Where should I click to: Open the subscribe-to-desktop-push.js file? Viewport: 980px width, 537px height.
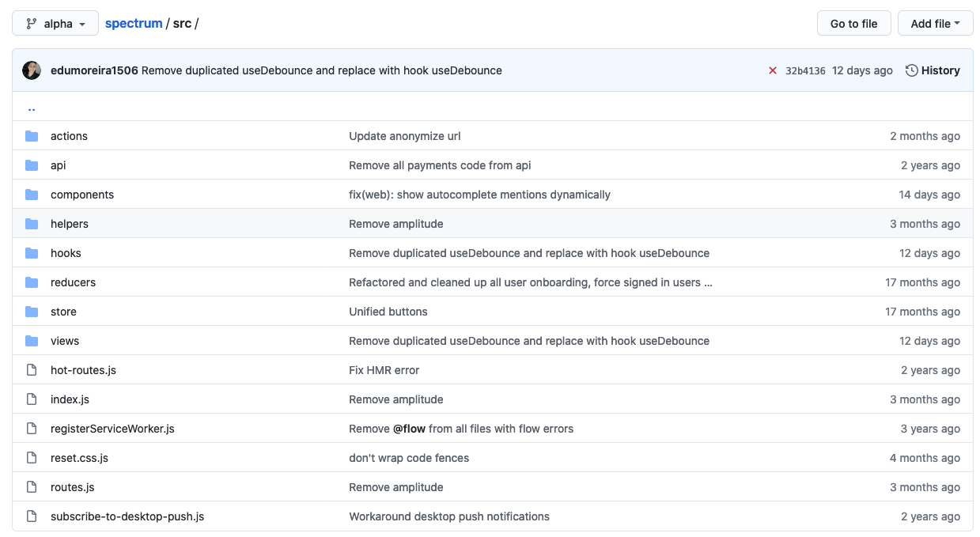127,516
